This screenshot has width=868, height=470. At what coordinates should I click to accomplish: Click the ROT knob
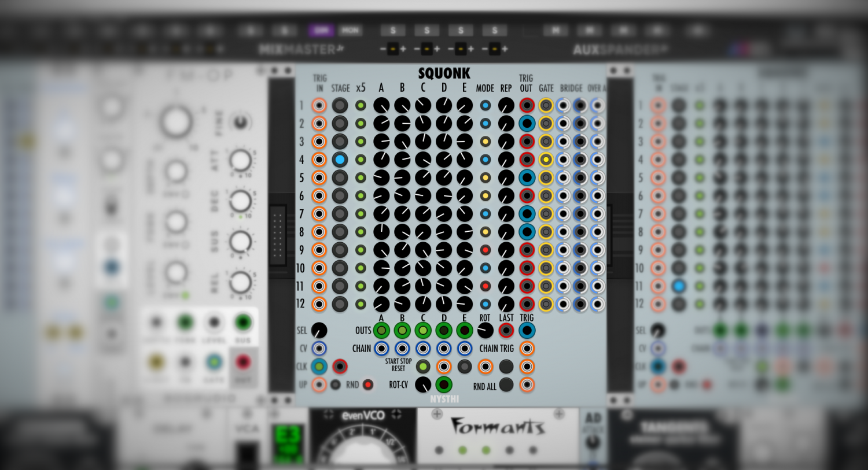click(486, 331)
